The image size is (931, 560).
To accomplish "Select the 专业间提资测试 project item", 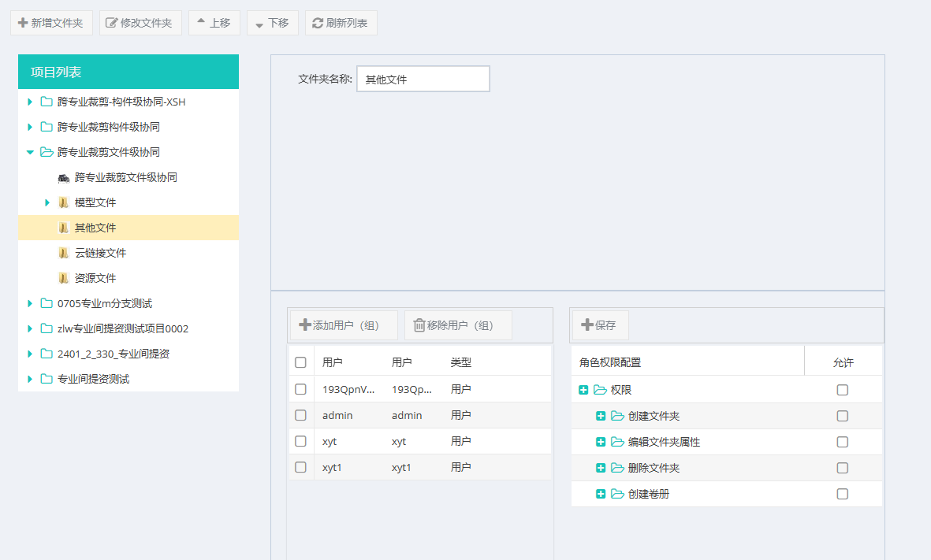I will [93, 379].
